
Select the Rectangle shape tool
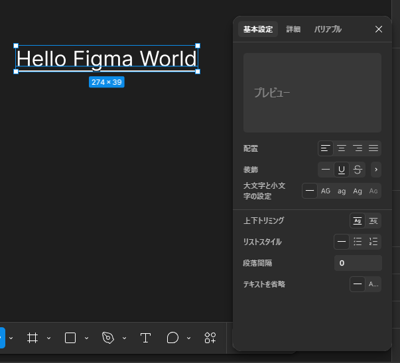pyautogui.click(x=70, y=338)
